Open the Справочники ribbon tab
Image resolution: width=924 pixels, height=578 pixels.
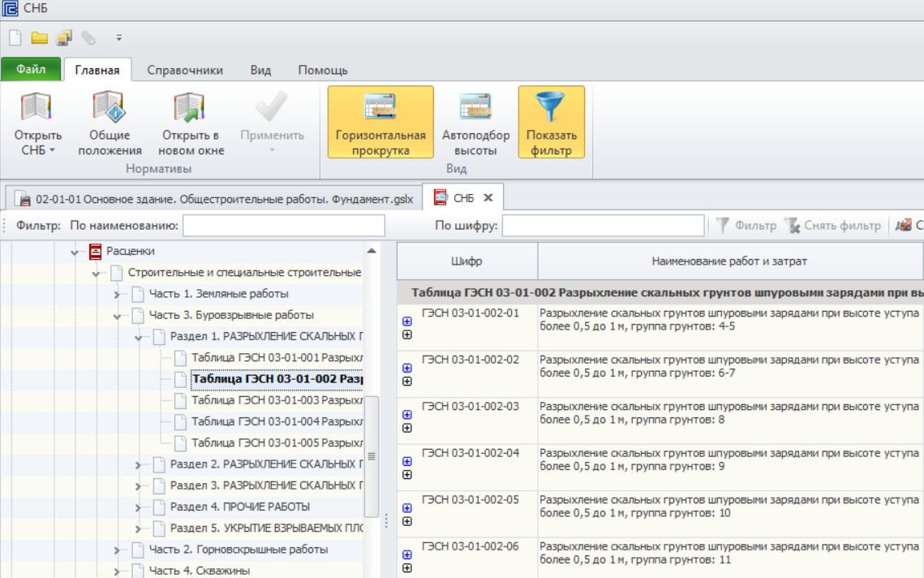[185, 70]
